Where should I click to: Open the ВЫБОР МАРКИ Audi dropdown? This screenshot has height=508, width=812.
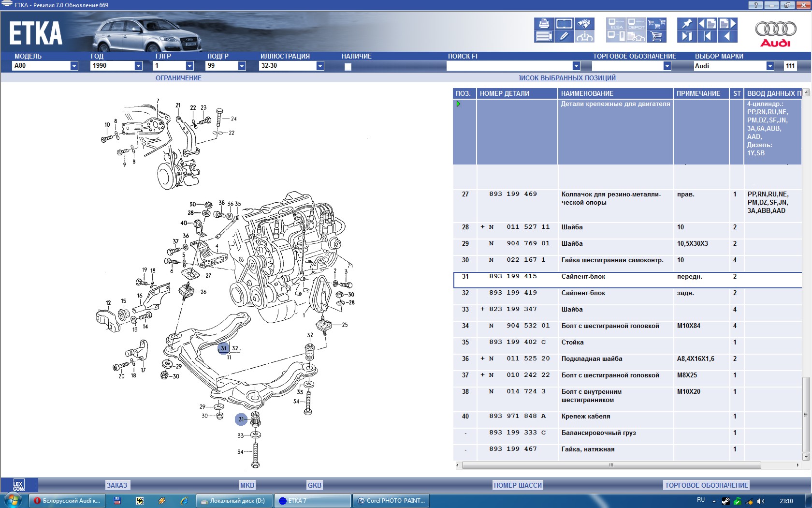click(770, 66)
